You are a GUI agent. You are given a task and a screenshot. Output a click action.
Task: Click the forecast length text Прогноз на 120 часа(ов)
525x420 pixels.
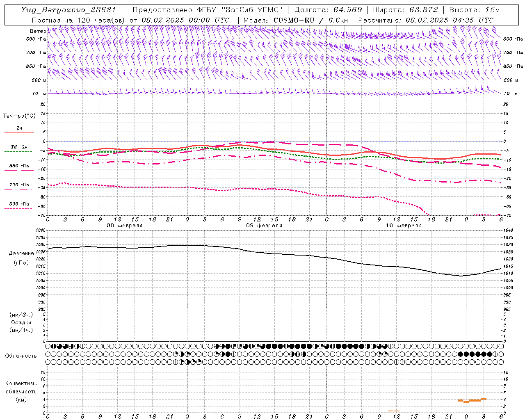click(x=79, y=20)
